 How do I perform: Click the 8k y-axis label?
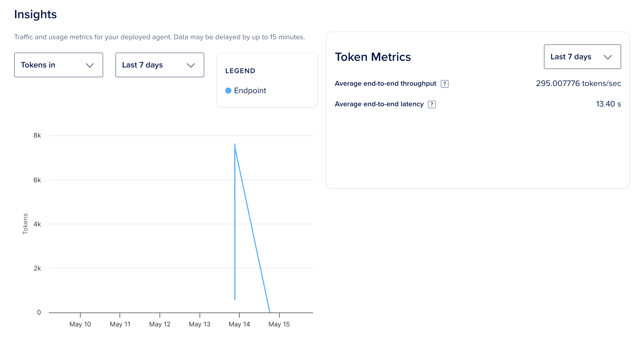click(x=37, y=135)
